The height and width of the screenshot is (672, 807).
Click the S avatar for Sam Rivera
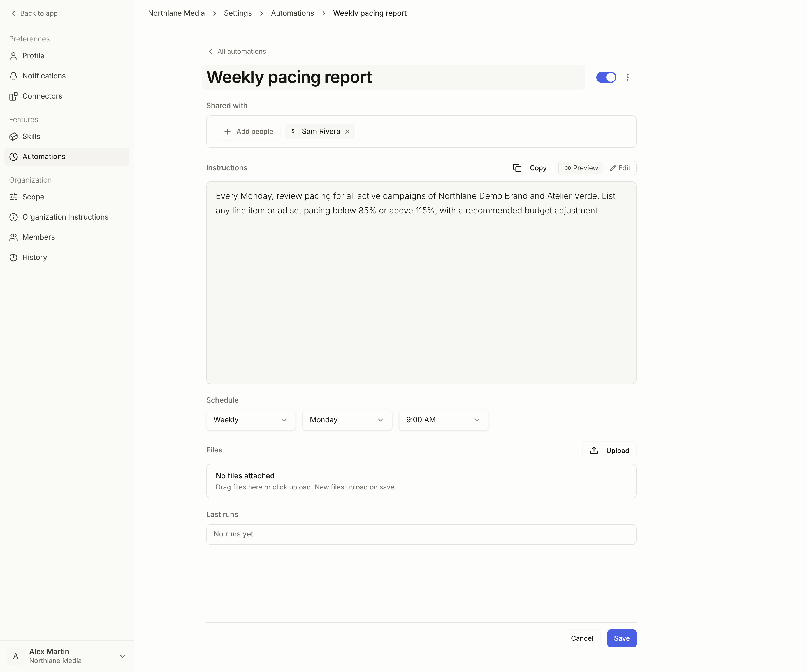pyautogui.click(x=293, y=131)
